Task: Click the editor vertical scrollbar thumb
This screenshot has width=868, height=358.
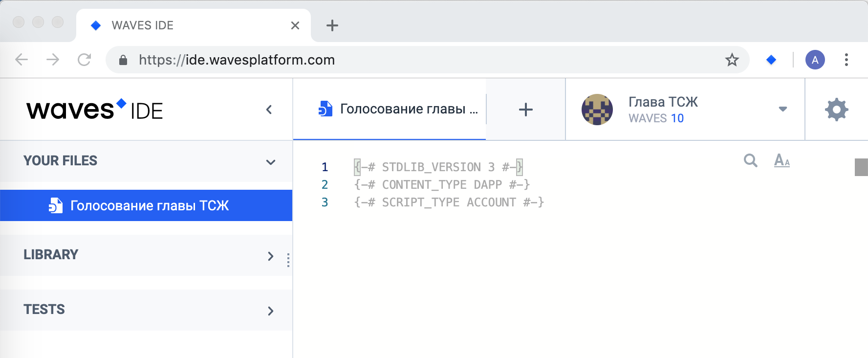Action: [861, 167]
